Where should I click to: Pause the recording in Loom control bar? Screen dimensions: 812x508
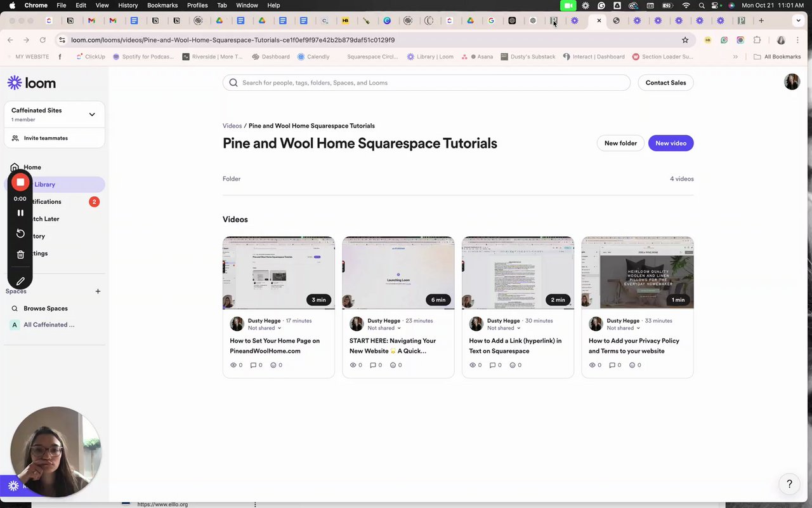tap(20, 213)
